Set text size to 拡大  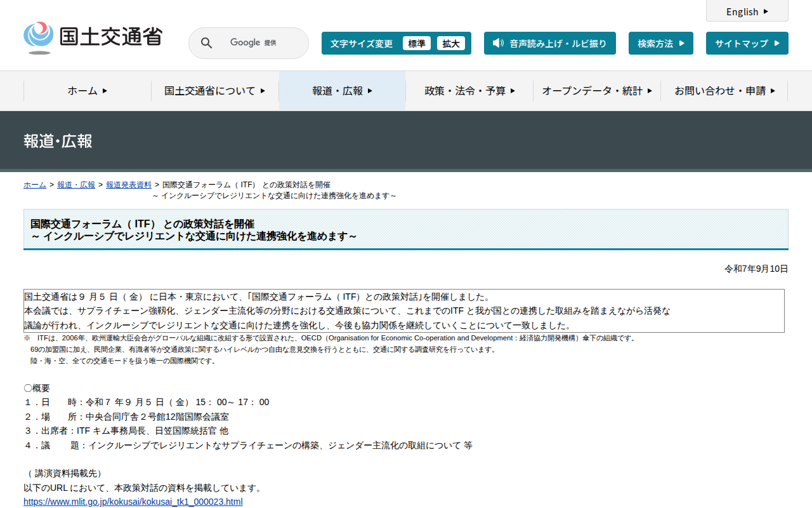451,43
